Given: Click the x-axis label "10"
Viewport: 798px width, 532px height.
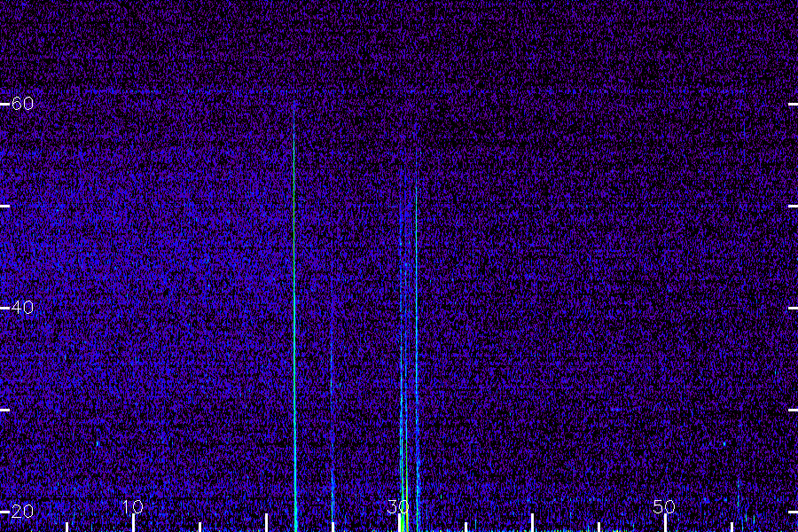Looking at the screenshot, I should click(x=133, y=506).
